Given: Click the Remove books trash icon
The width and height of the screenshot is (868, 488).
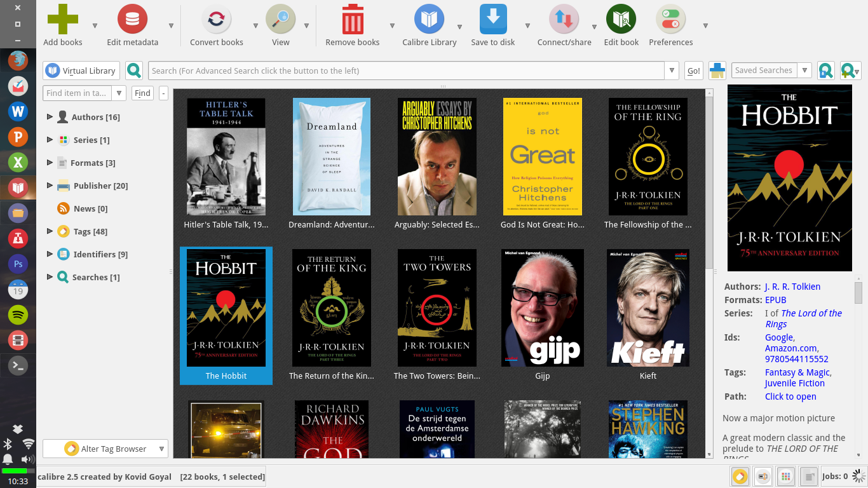Looking at the screenshot, I should (352, 19).
